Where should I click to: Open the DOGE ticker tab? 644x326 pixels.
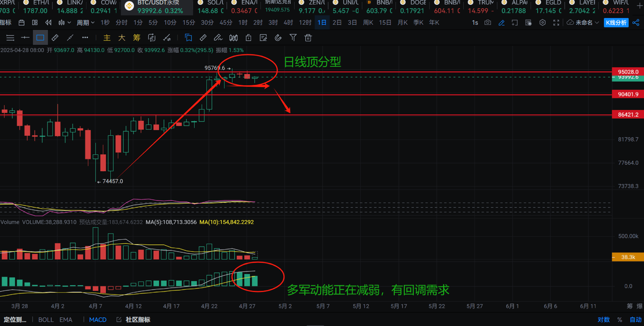point(412,7)
